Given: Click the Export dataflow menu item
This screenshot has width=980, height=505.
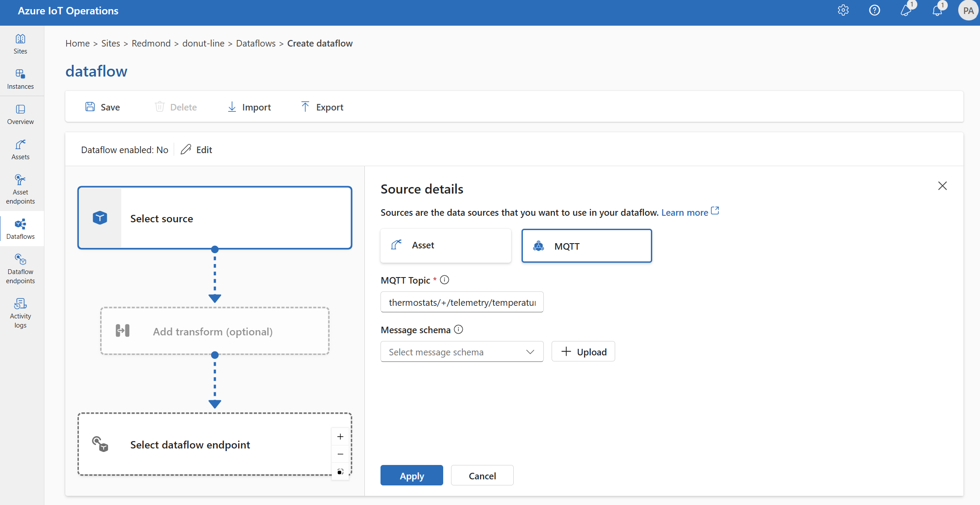Looking at the screenshot, I should tap(321, 106).
